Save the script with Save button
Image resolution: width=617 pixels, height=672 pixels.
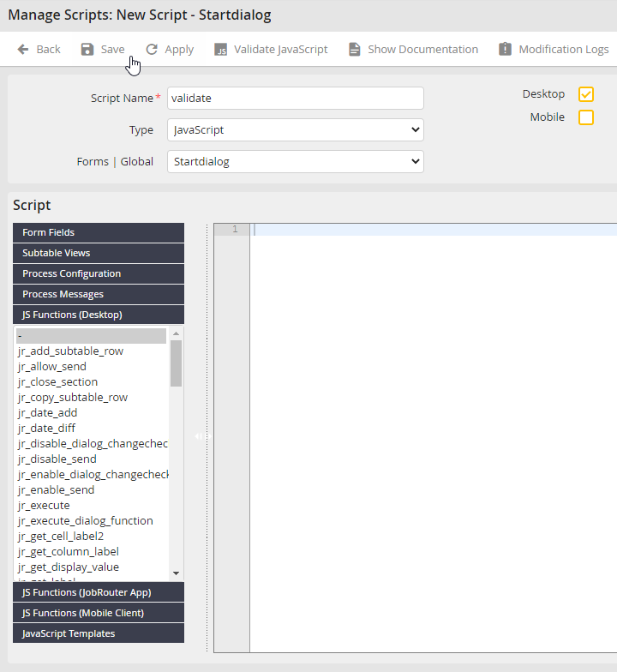coord(103,50)
